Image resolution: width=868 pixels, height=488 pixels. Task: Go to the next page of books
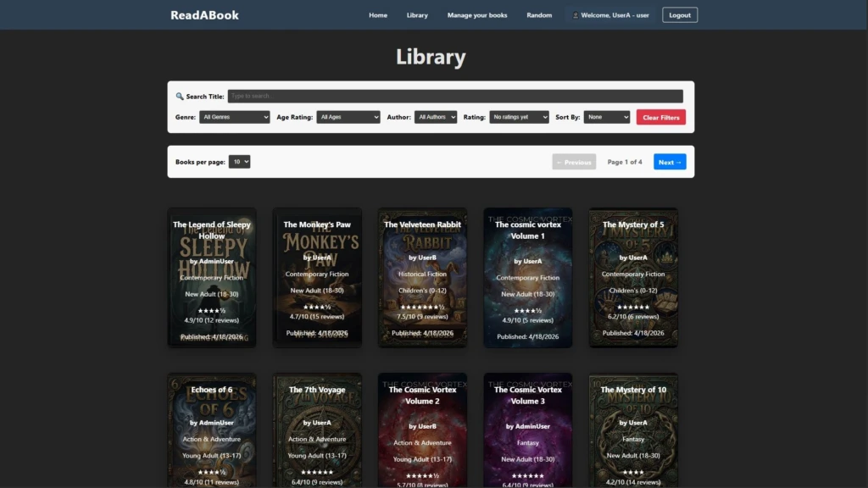pos(670,162)
